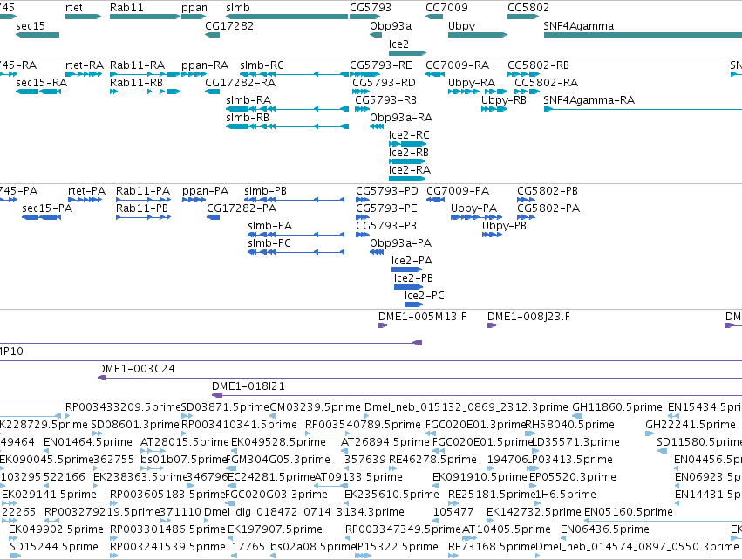
Task: Click the SD11580.5prime EST label
Action: click(699, 442)
